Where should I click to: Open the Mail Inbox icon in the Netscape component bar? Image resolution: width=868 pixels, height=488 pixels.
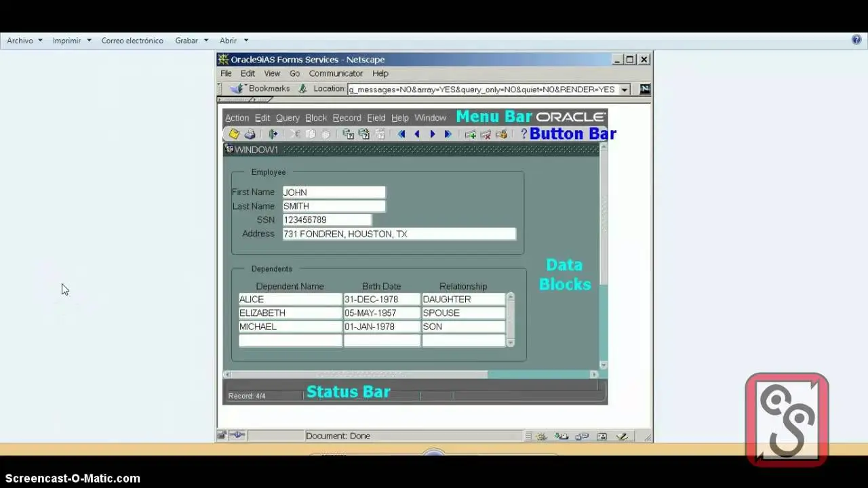561,436
